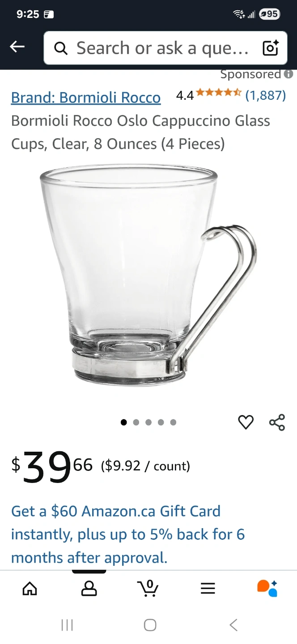Open camera lens search icon
This screenshot has height=644, width=297.
271,48
